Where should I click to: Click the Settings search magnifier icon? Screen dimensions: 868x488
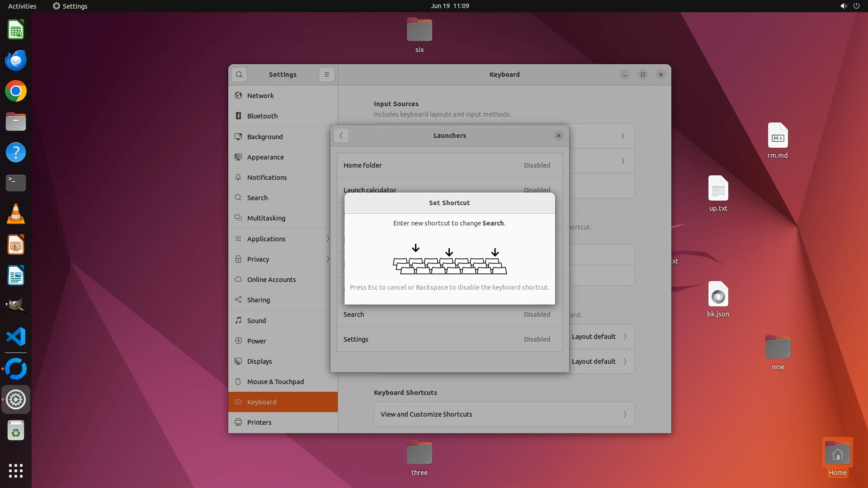(239, 75)
